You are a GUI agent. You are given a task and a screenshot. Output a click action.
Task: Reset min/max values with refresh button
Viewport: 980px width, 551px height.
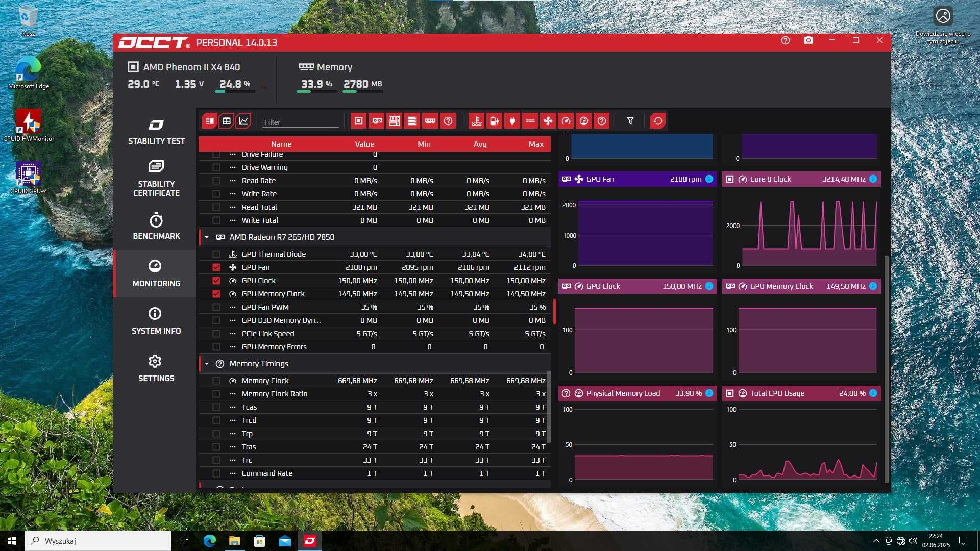pos(658,121)
